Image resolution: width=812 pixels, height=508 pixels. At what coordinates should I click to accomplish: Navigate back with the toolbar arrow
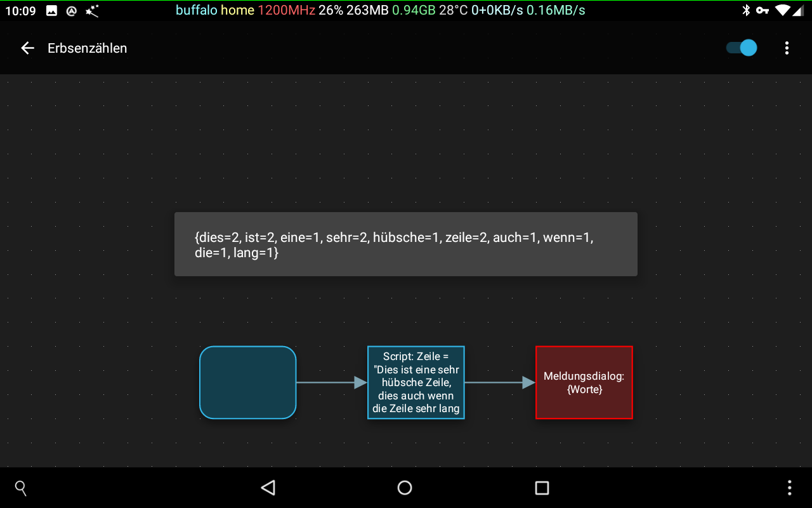click(27, 48)
